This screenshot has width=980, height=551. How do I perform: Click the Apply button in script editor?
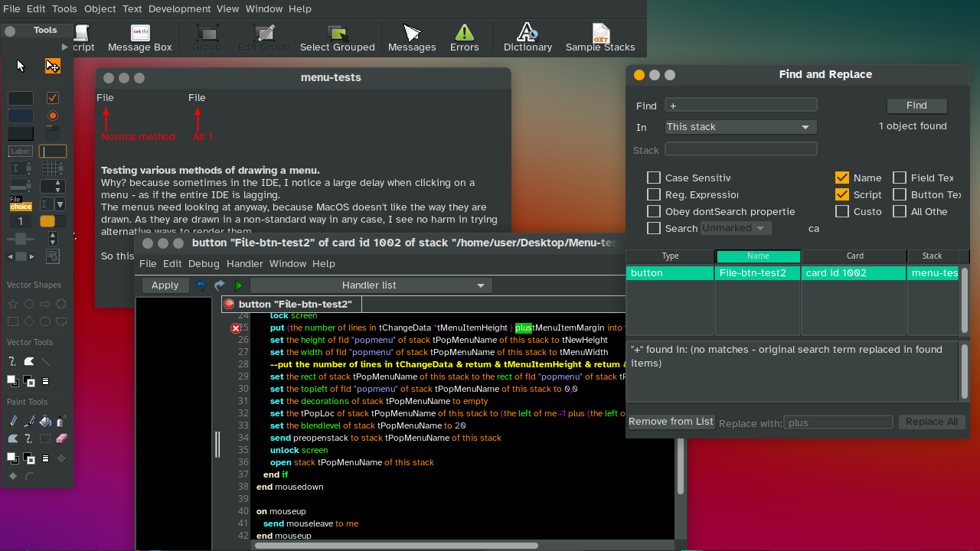pos(165,285)
